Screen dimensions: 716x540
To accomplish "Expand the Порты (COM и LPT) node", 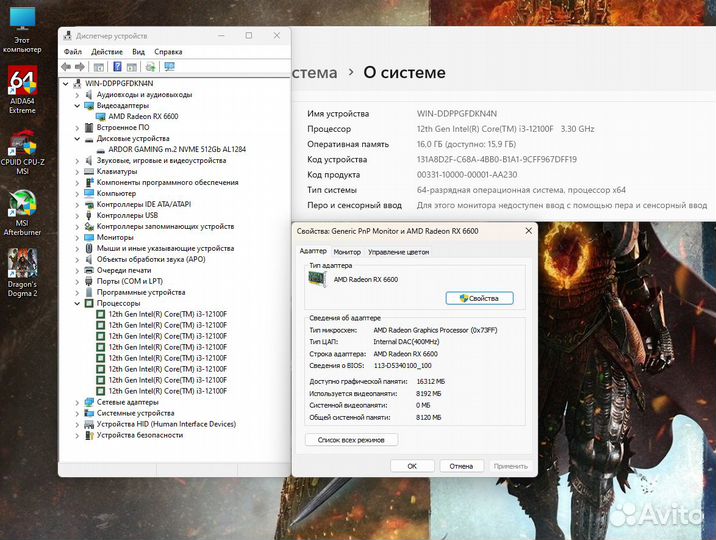I will click(x=77, y=281).
